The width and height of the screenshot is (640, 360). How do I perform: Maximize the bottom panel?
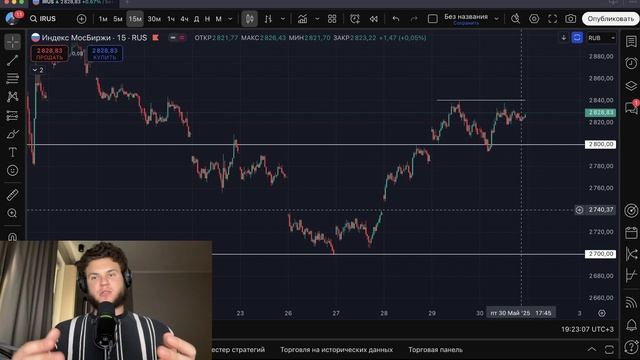pos(609,349)
